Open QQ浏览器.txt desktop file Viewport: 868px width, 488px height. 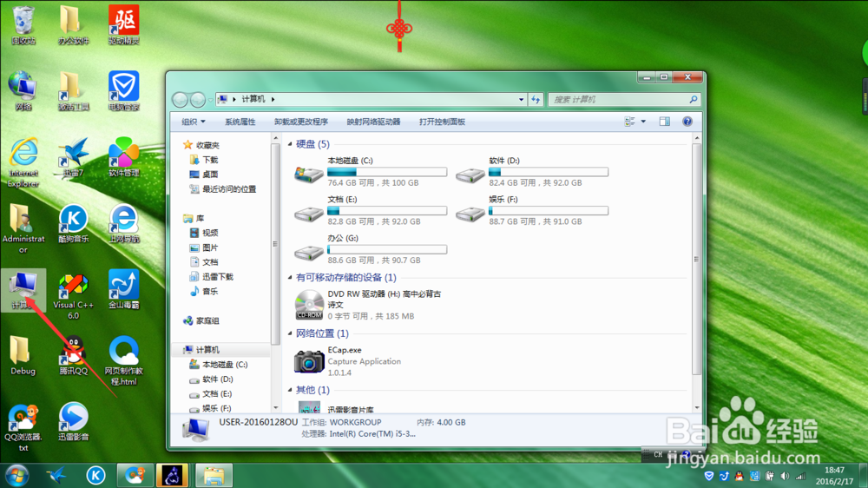click(23, 427)
